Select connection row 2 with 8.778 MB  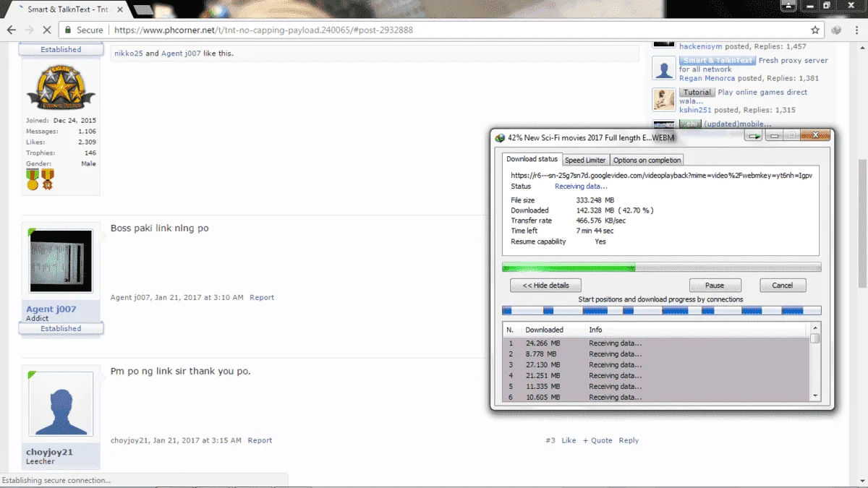(656, 354)
